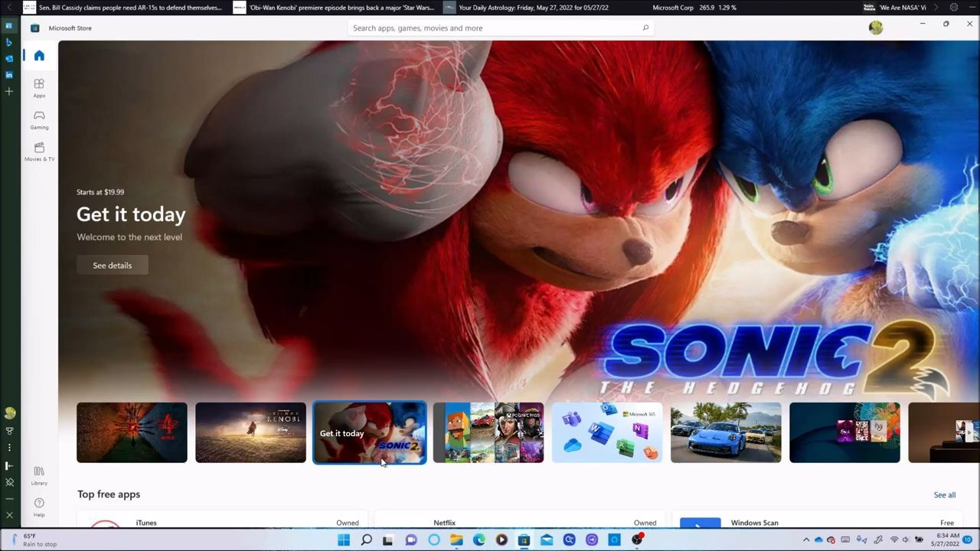980x551 pixels.
Task: Open the clock showing 6:34 AM
Action: 947,540
